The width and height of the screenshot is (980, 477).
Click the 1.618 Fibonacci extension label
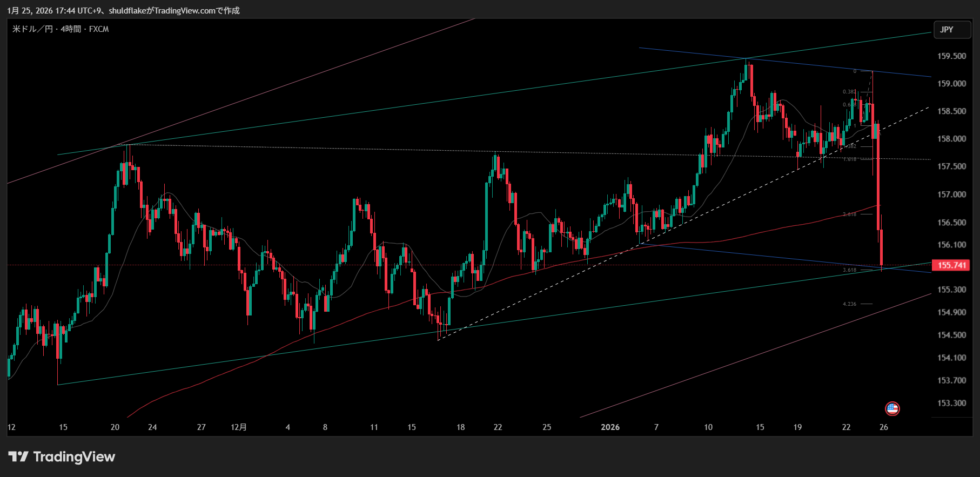pos(849,159)
